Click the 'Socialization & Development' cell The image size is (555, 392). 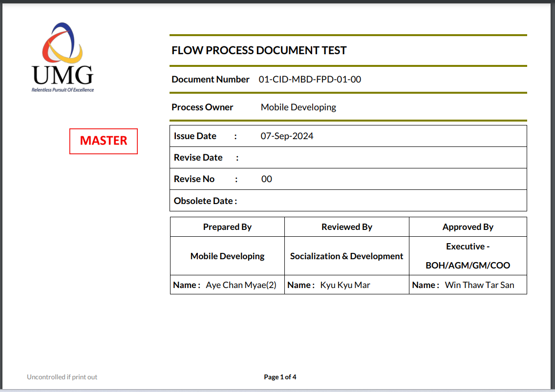click(346, 256)
